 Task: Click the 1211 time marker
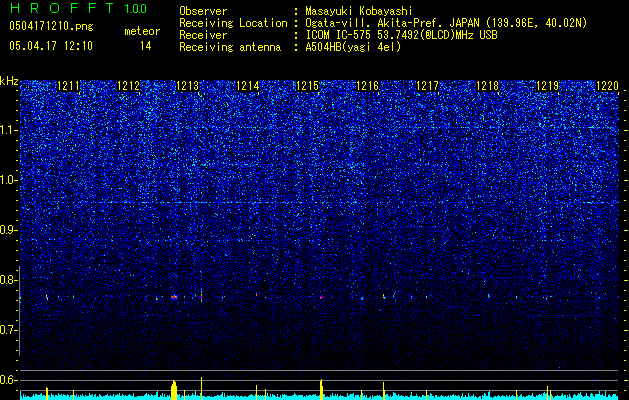coord(69,86)
